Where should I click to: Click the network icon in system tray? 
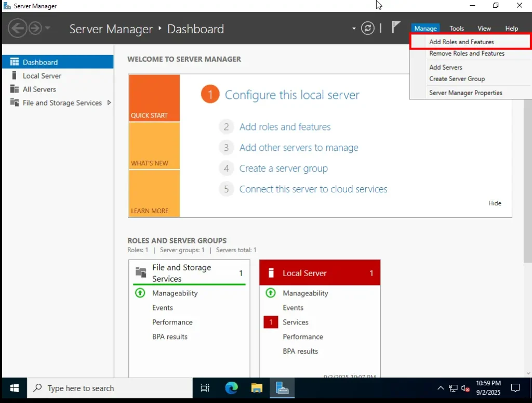453,388
